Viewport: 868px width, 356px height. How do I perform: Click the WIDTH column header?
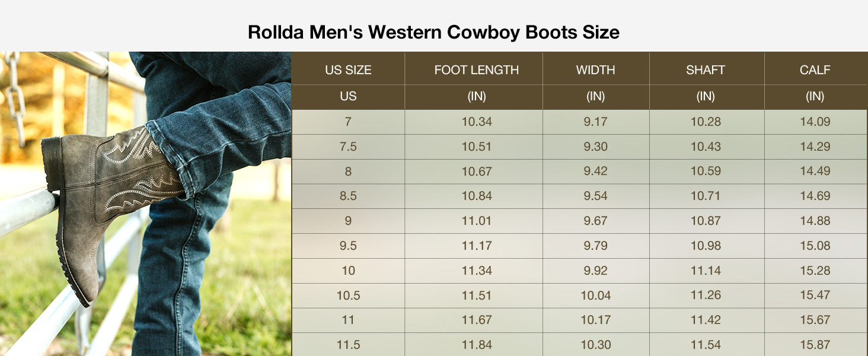tap(595, 70)
